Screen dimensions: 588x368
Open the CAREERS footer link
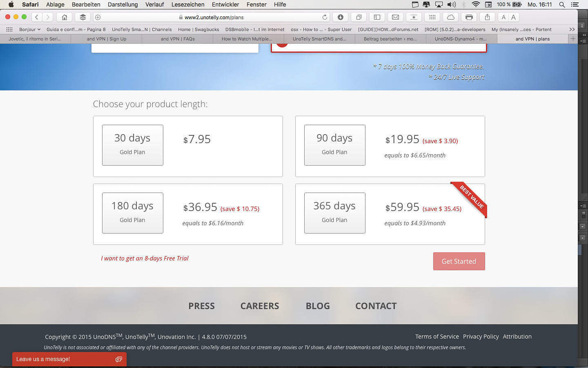(260, 306)
